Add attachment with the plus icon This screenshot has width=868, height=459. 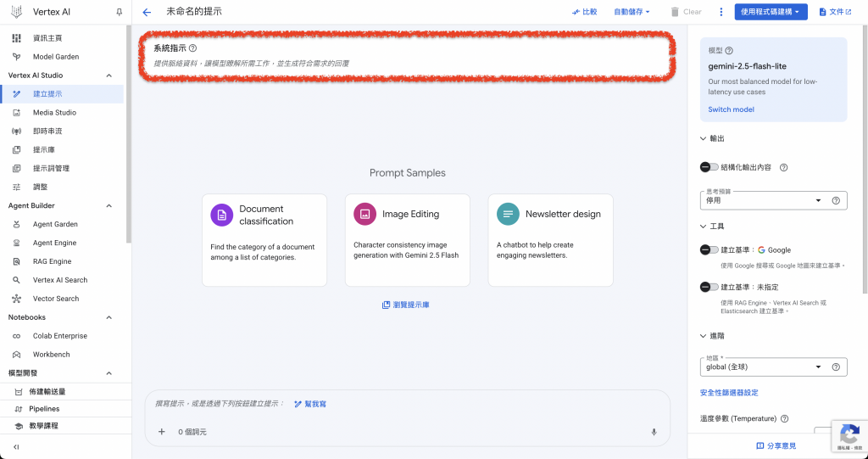[162, 432]
